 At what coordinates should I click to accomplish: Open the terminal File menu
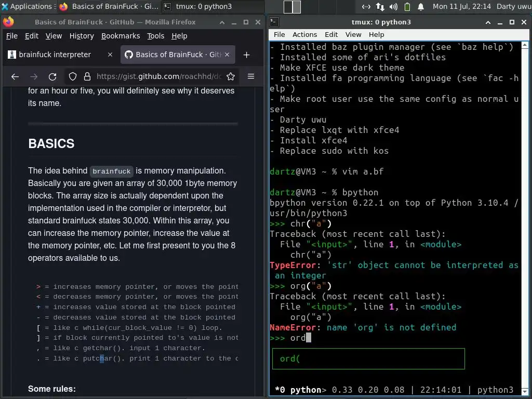pyautogui.click(x=279, y=35)
